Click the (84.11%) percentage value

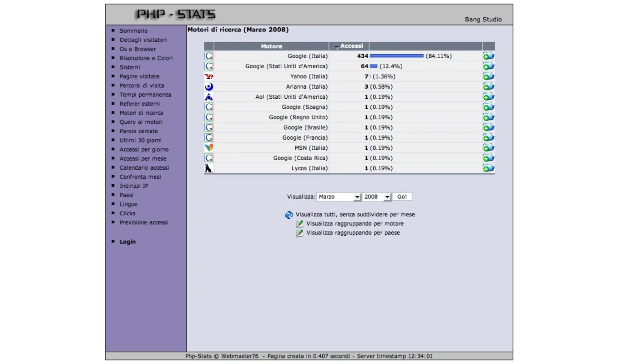(439, 56)
